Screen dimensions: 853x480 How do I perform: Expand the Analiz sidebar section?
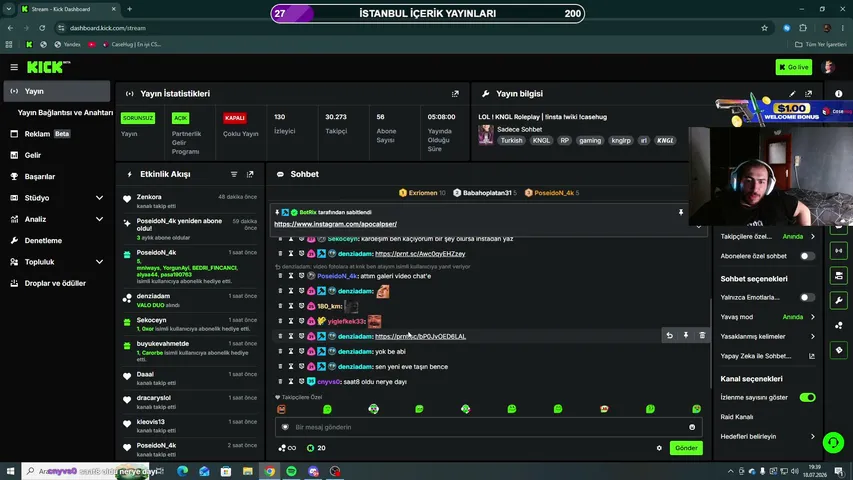pos(99,219)
